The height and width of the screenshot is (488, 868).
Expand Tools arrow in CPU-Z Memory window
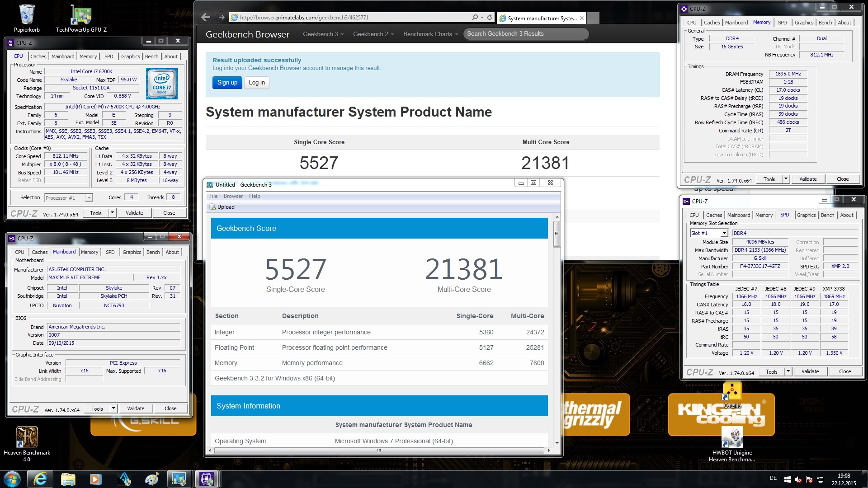[x=786, y=179]
